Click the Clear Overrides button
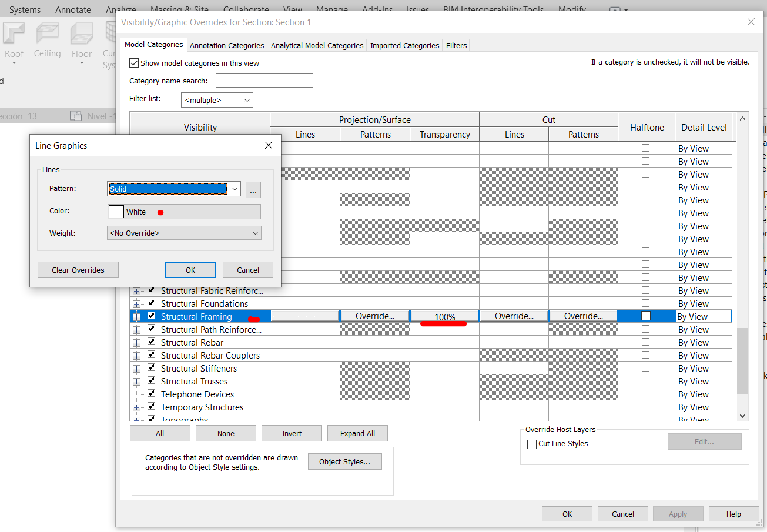 [78, 270]
